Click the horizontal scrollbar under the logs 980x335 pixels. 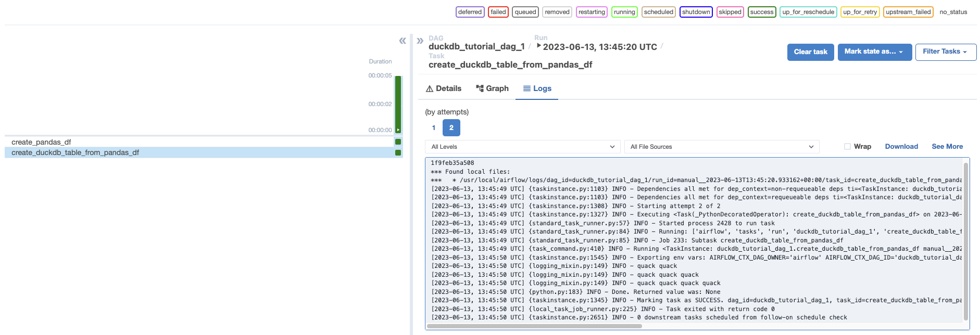[534, 326]
